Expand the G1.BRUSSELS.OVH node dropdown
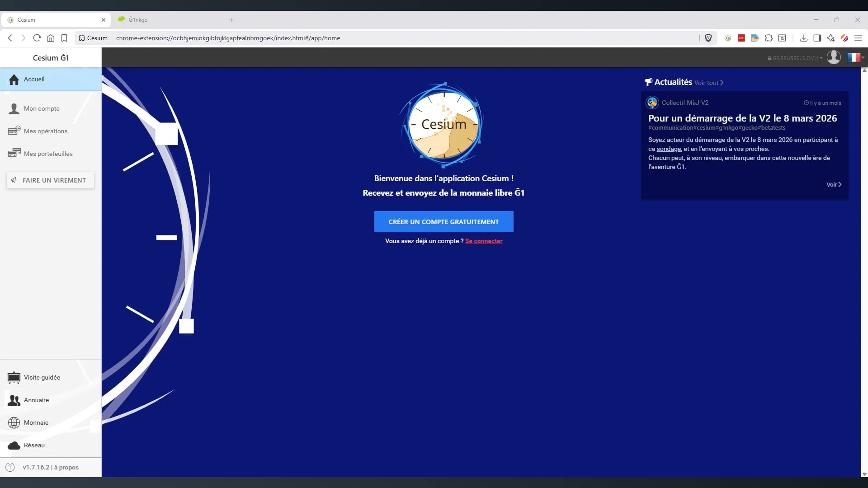Image resolution: width=868 pixels, height=488 pixels. tap(795, 58)
